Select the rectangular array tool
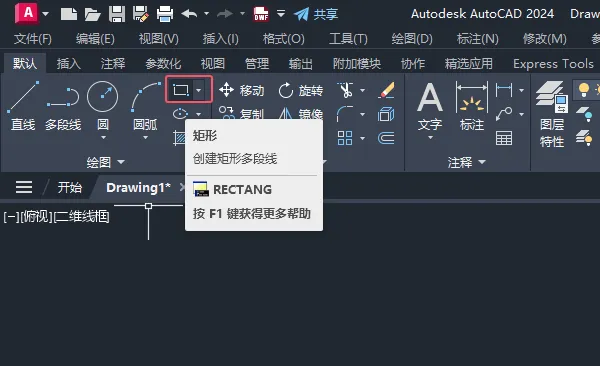Image resolution: width=600 pixels, height=366 pixels. [345, 138]
